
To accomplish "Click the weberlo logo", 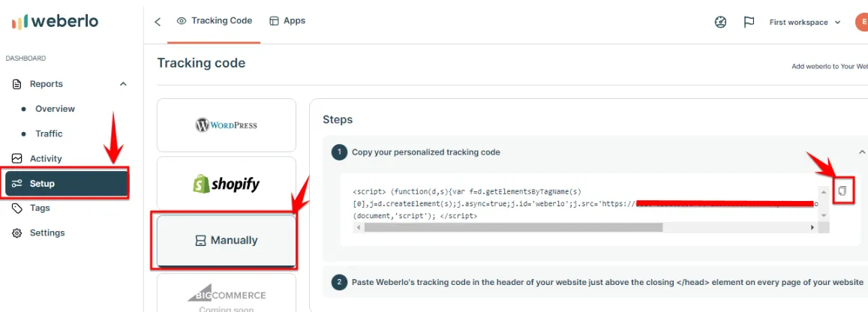I will tap(55, 22).
